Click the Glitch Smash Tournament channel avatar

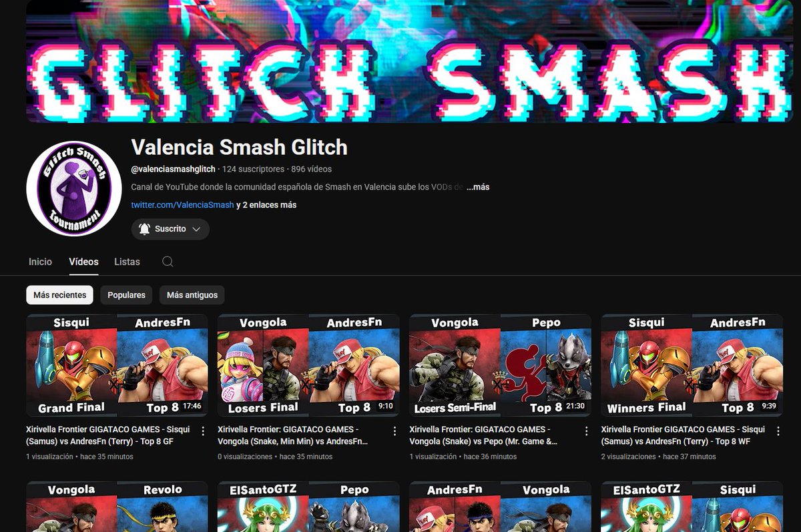coord(74,189)
